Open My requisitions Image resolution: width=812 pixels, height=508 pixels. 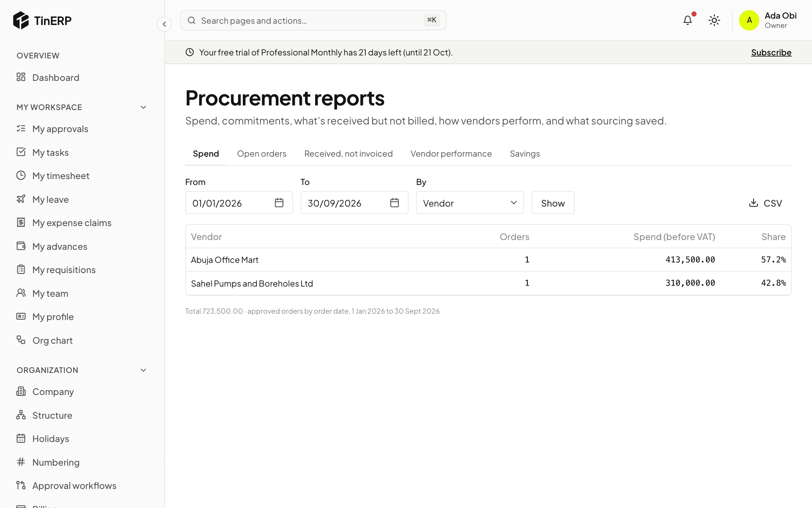coord(64,270)
